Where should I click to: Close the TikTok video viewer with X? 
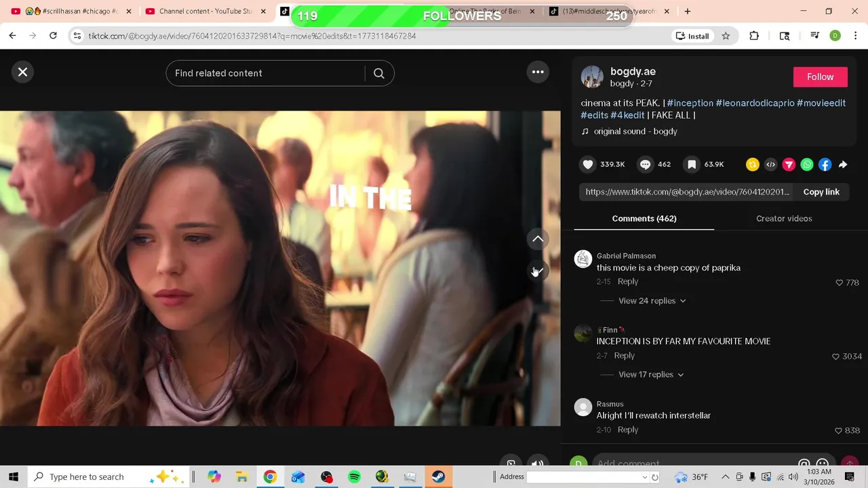point(22,72)
